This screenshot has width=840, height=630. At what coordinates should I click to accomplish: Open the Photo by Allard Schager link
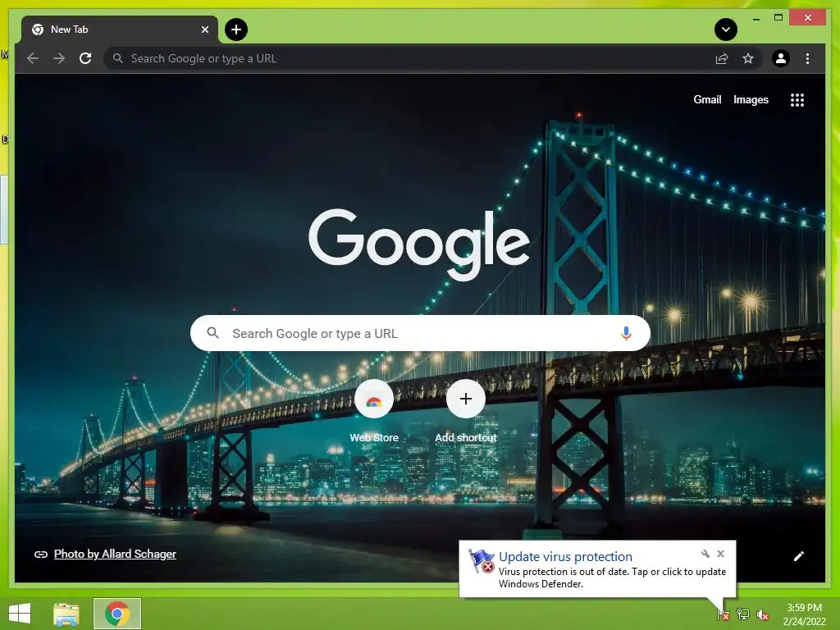pos(115,554)
